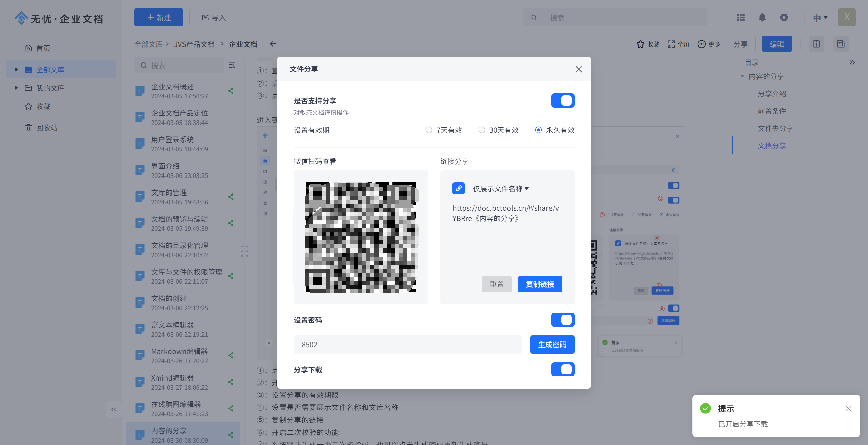
Task: Click the collapse sidebar double-arrow icon
Action: click(114, 409)
